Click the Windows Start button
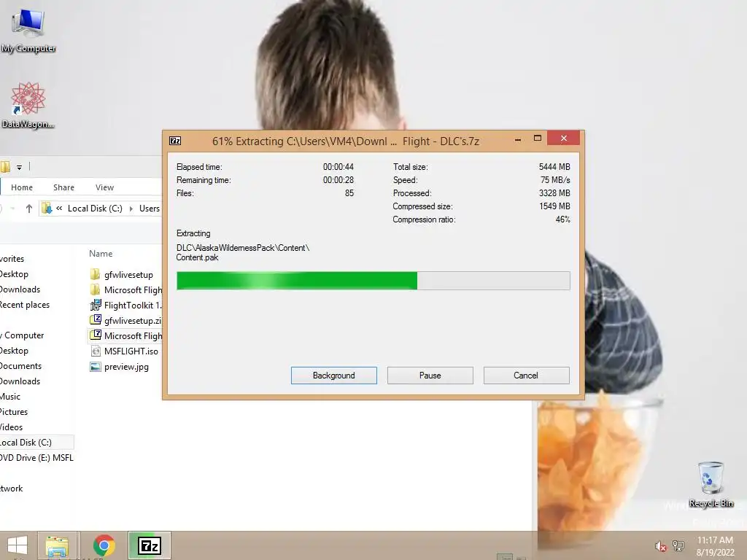 pyautogui.click(x=18, y=545)
